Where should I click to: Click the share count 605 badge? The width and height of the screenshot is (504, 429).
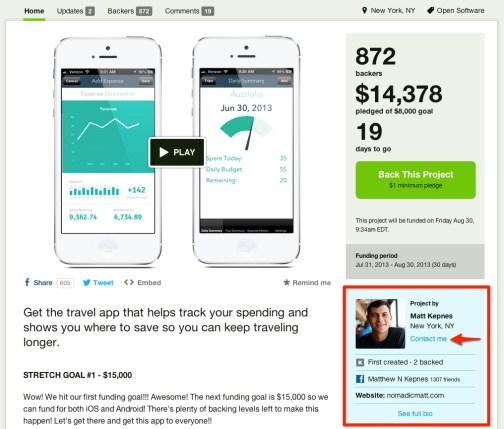pos(65,283)
